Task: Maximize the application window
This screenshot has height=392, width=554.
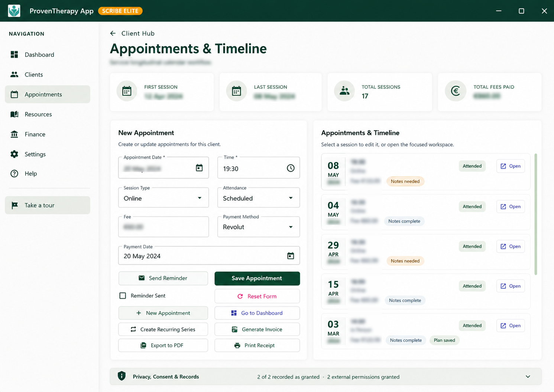Action: click(521, 11)
